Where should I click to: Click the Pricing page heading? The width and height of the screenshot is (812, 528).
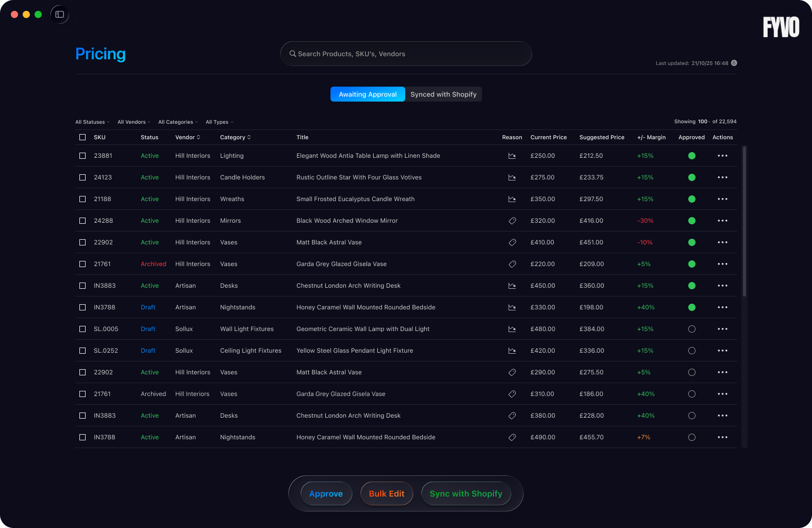coord(101,54)
